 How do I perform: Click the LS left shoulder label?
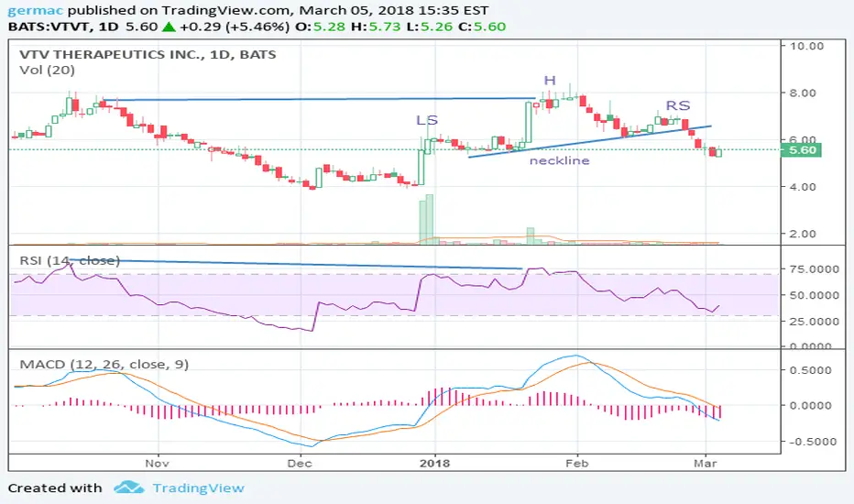[427, 120]
